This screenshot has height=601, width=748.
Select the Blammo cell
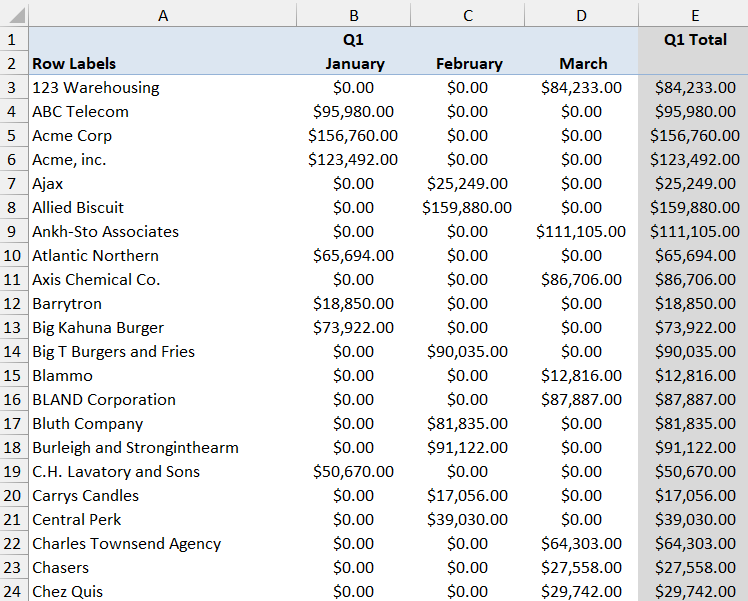tap(163, 375)
